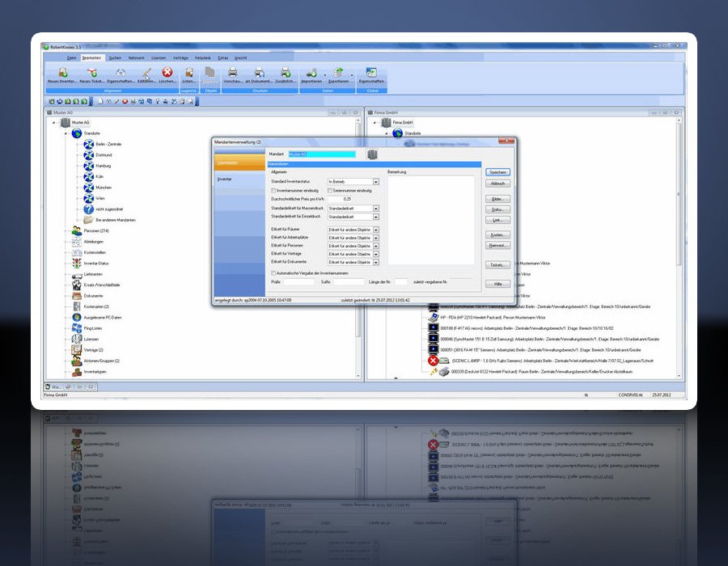728x566 pixels.
Task: Click the als Dokument print icon
Action: tap(259, 73)
